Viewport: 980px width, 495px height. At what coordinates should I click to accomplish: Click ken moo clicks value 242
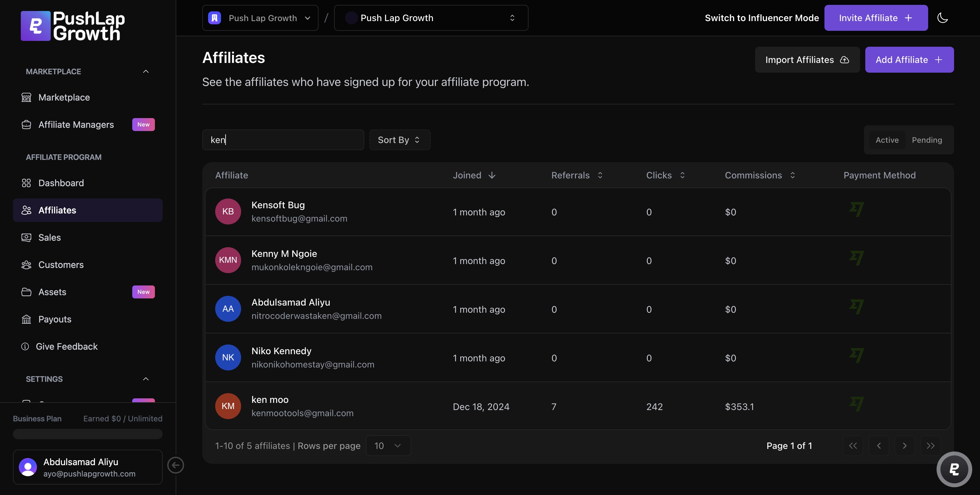[x=654, y=407]
